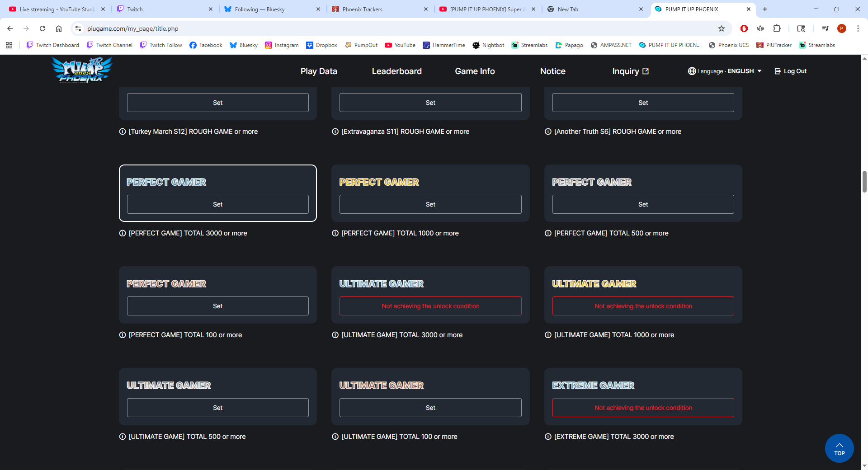Click the TOP scroll-to-top button

(x=839, y=448)
